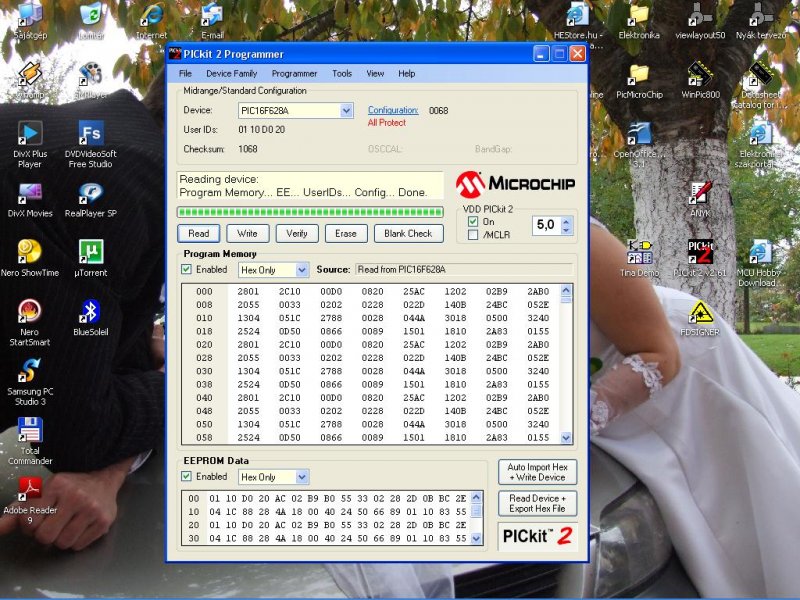Screen dimensions: 800x600
Task: Click the VDD voltage value field
Action: [546, 225]
